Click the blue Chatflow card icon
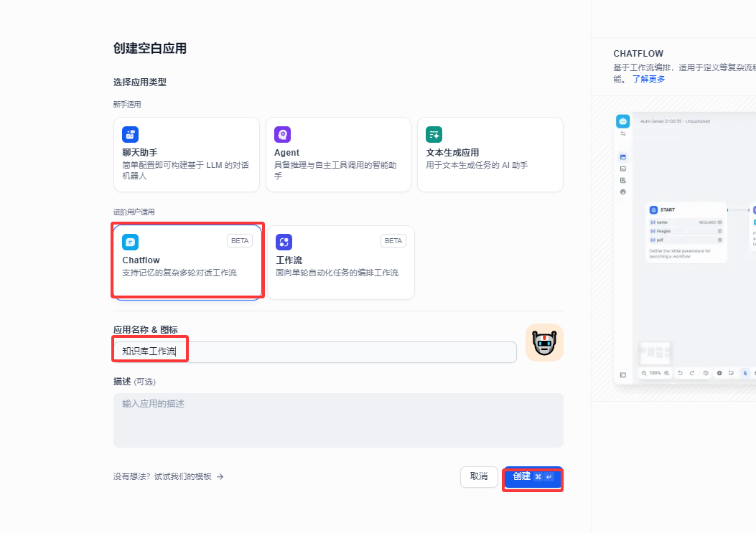This screenshot has width=756, height=533. (130, 242)
